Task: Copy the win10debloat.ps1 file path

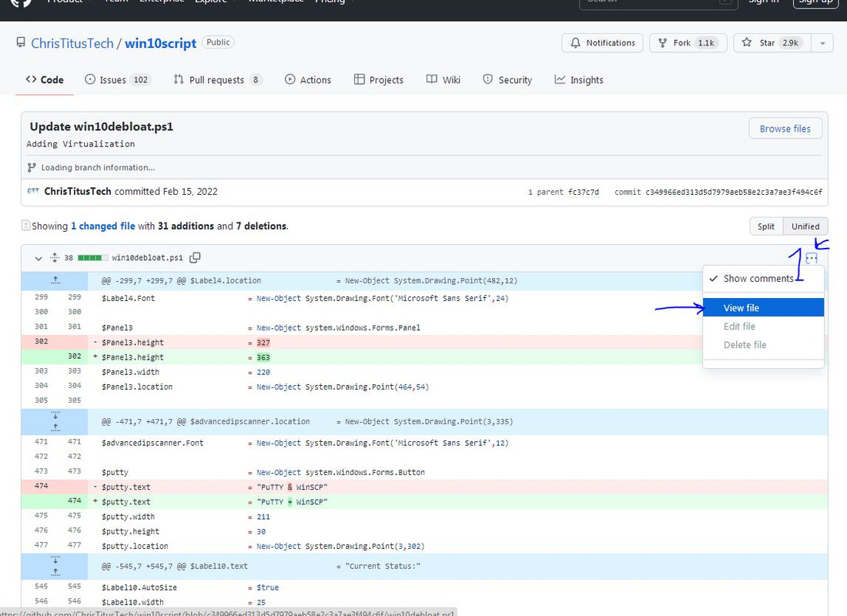Action: pyautogui.click(x=195, y=258)
